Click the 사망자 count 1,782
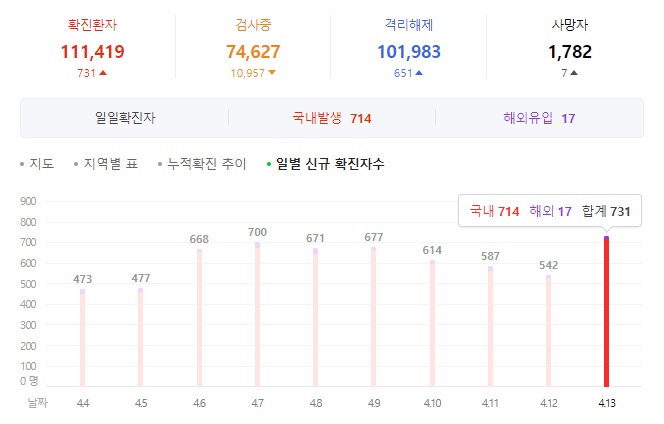The width and height of the screenshot is (664, 424). pos(570,52)
